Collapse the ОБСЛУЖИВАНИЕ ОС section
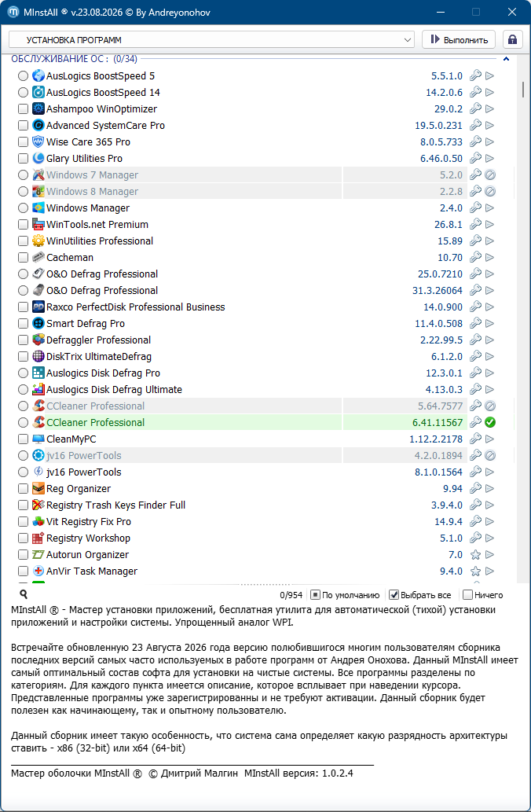This screenshot has height=812, width=531. pos(506,59)
